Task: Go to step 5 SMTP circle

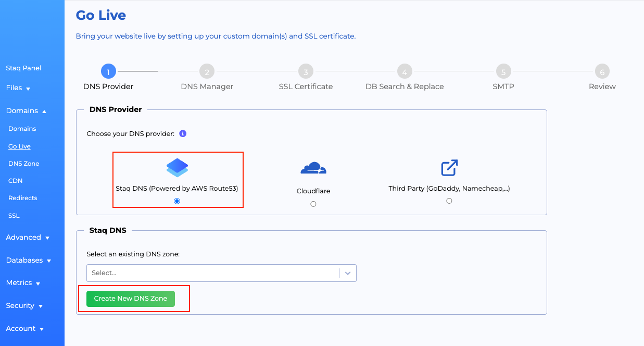Action: (503, 71)
